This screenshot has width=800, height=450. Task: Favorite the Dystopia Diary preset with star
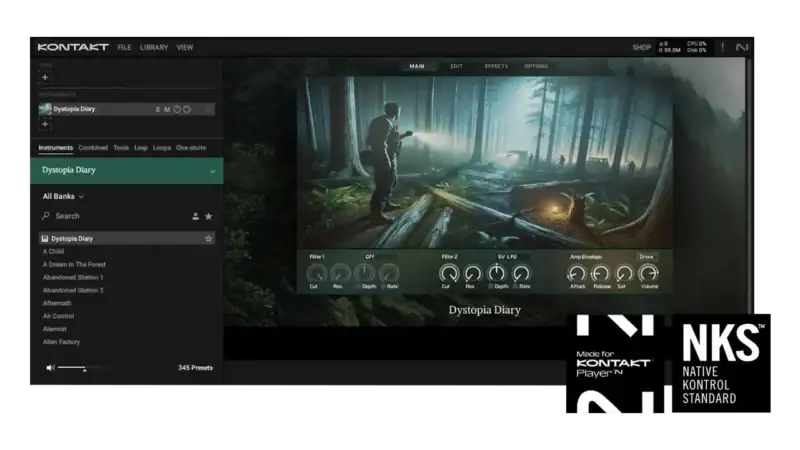coord(208,238)
